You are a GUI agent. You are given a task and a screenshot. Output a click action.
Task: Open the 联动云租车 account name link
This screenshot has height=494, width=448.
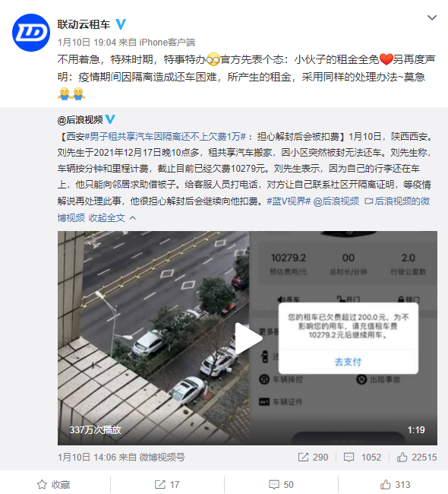(x=84, y=24)
